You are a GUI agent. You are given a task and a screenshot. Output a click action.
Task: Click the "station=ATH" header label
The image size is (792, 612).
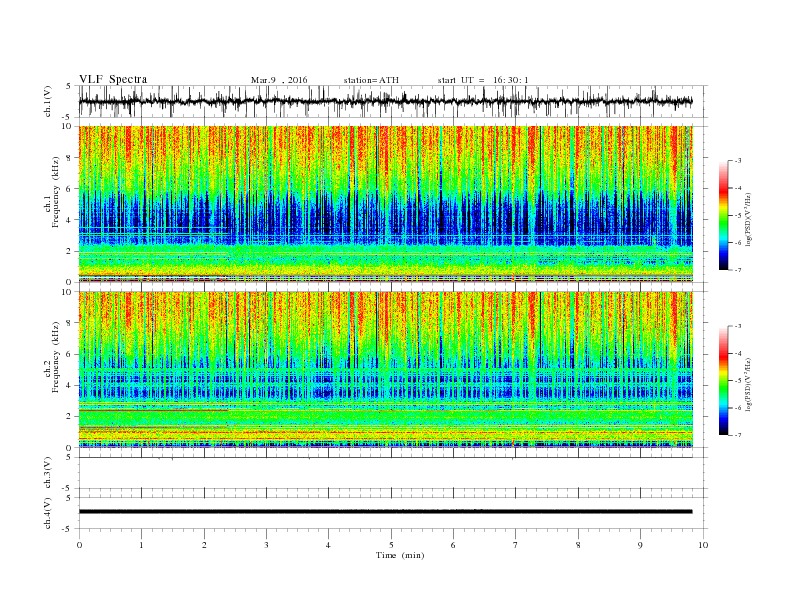[371, 80]
